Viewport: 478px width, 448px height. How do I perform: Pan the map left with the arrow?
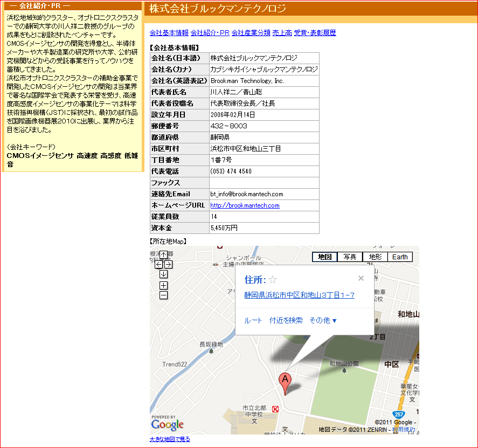tap(158, 264)
